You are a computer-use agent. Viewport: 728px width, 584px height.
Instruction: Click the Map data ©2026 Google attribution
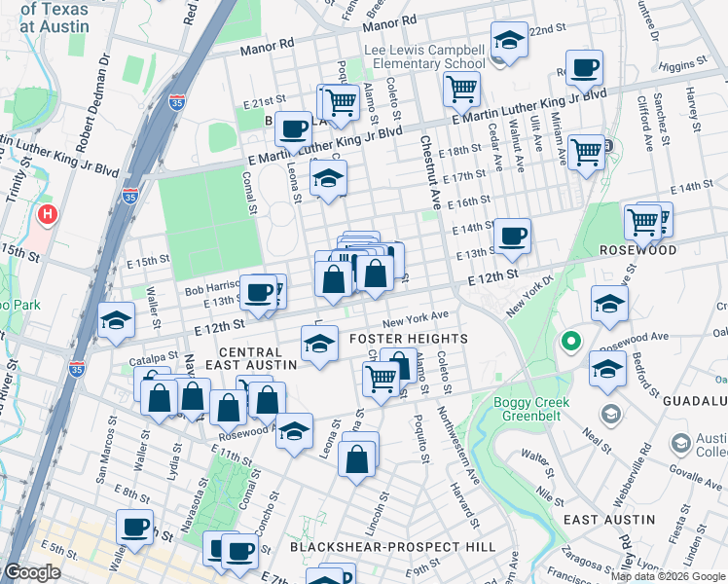coord(668,577)
